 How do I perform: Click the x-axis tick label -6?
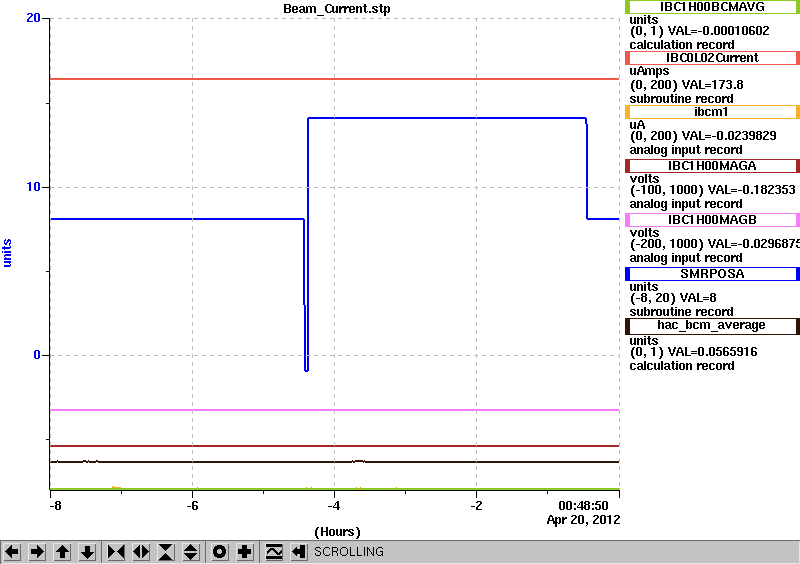192,506
